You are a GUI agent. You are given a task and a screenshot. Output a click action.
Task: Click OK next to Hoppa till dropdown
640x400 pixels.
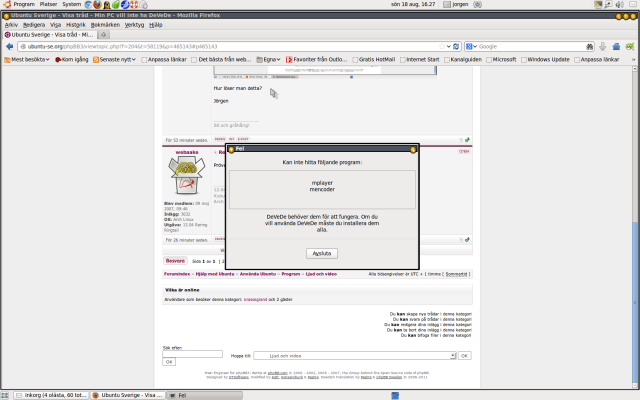click(x=464, y=356)
